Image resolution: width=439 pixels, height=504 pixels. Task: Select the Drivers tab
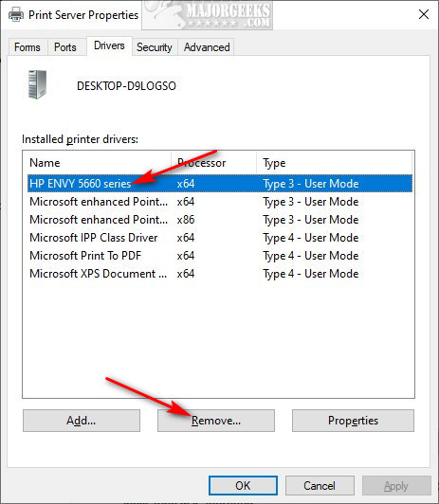point(109,45)
